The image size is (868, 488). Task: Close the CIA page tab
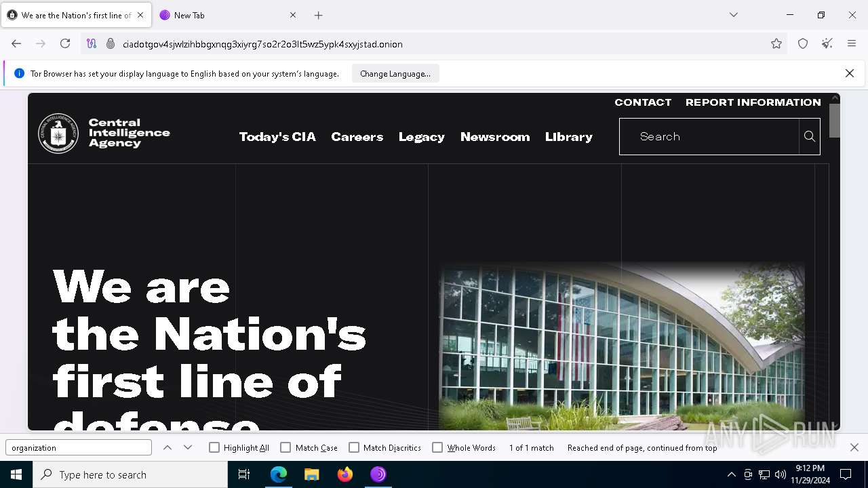coord(140,15)
